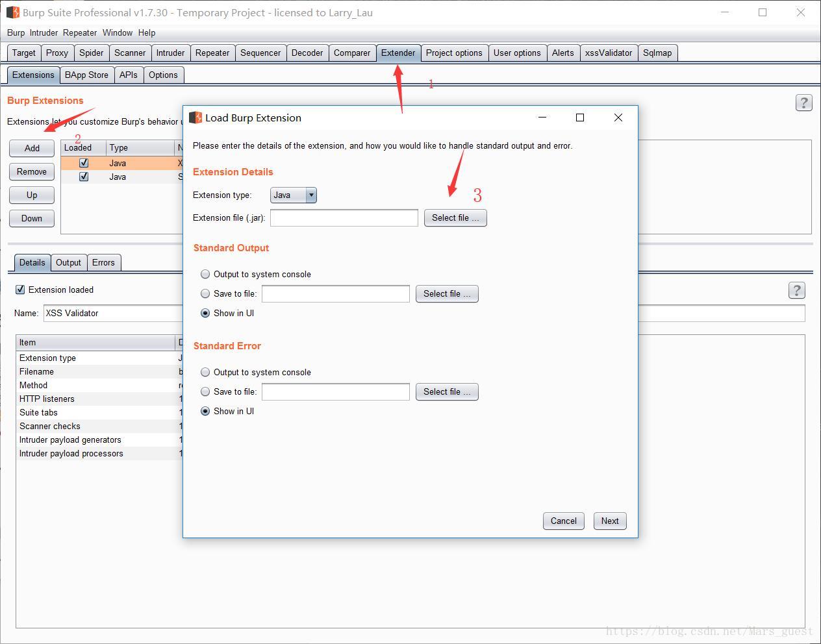Viewport: 821px width, 644px height.
Task: Toggle Loaded checkbox for second Java extension
Action: point(84,177)
